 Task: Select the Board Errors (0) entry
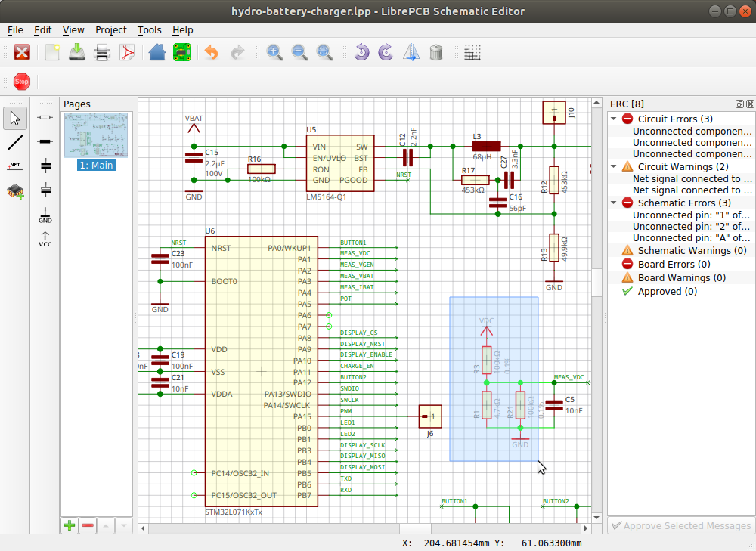[x=673, y=264]
